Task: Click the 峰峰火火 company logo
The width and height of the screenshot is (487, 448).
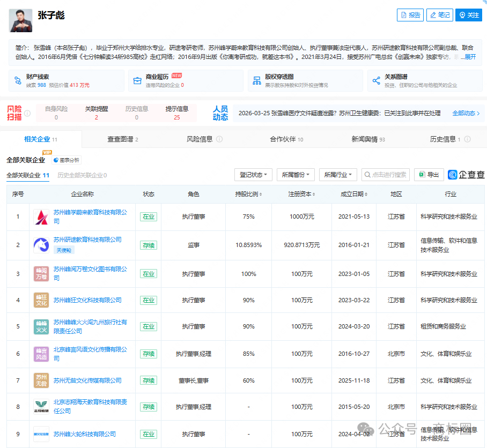Action: tap(41, 326)
